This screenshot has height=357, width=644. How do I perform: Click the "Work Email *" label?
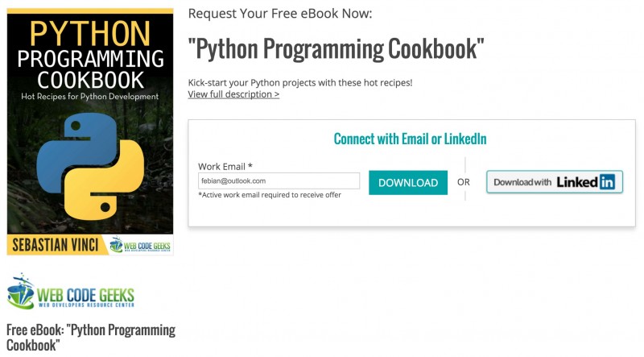(225, 167)
